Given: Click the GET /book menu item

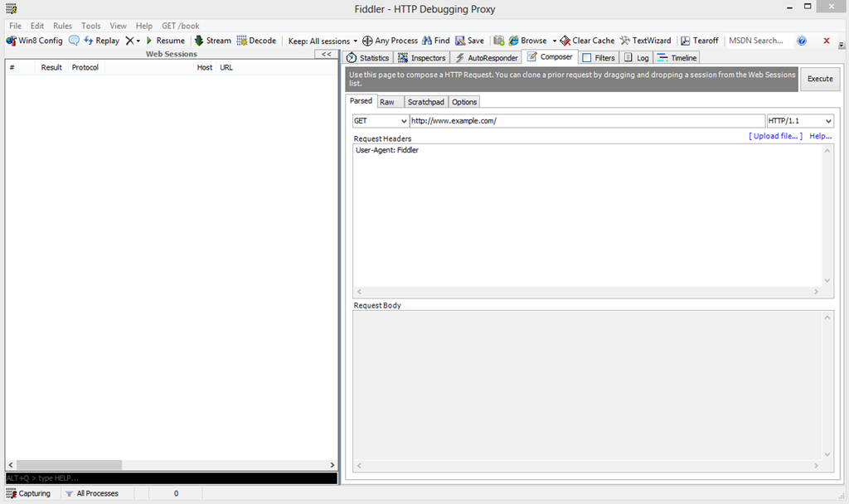Looking at the screenshot, I should [x=180, y=26].
